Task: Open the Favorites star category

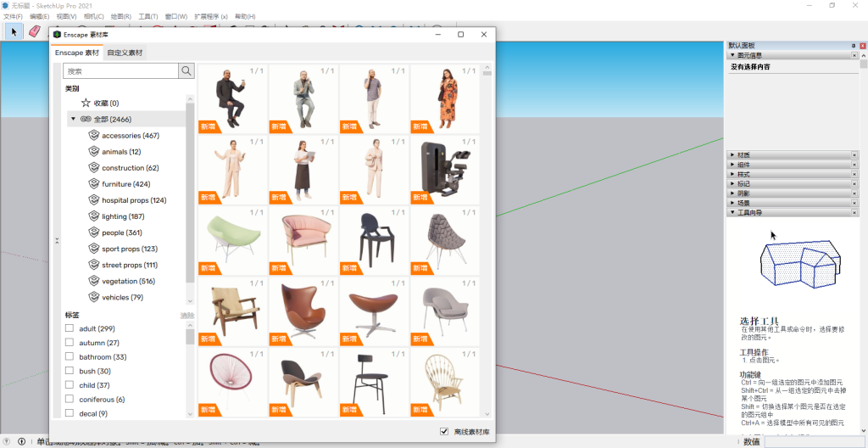Action: click(86, 103)
